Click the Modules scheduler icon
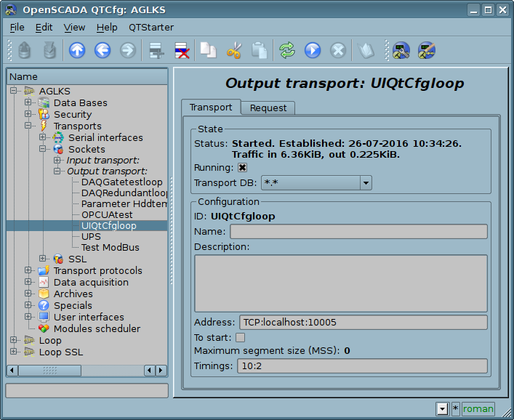This screenshot has width=514, height=420. point(44,328)
